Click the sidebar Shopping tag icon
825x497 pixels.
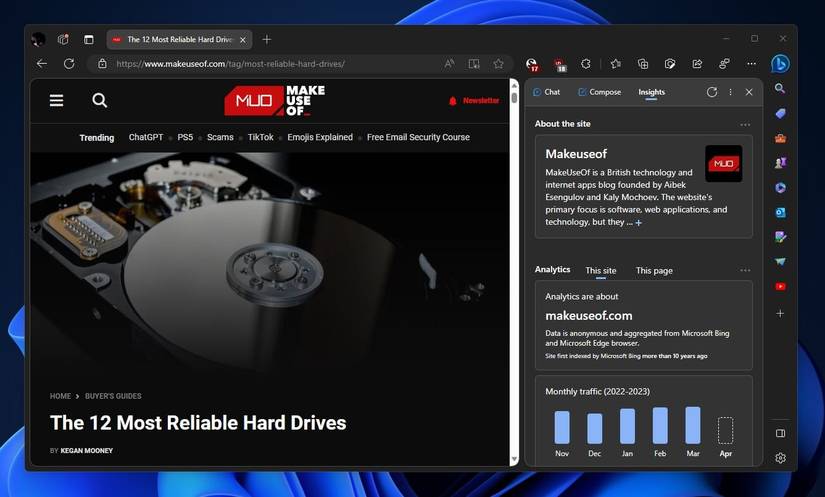coord(780,114)
